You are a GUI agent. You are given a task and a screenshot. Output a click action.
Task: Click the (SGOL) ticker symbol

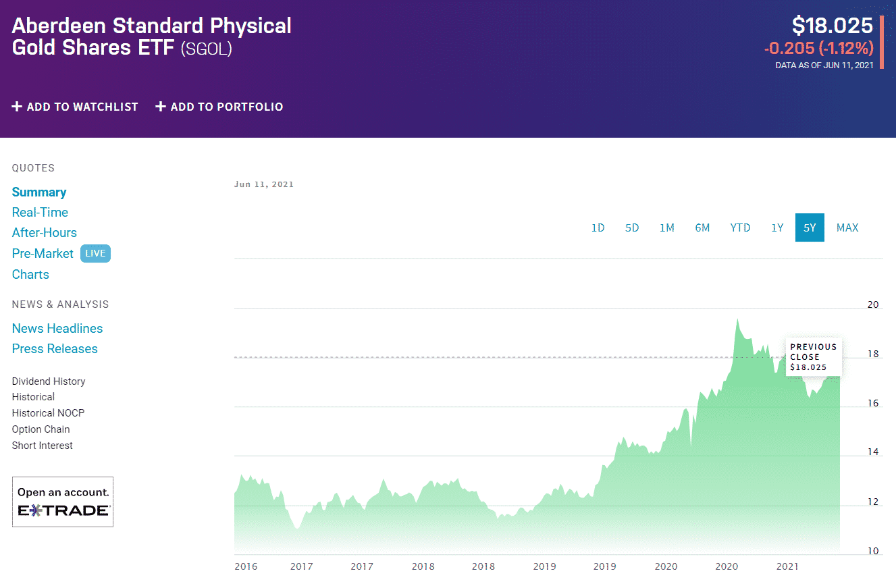[206, 49]
